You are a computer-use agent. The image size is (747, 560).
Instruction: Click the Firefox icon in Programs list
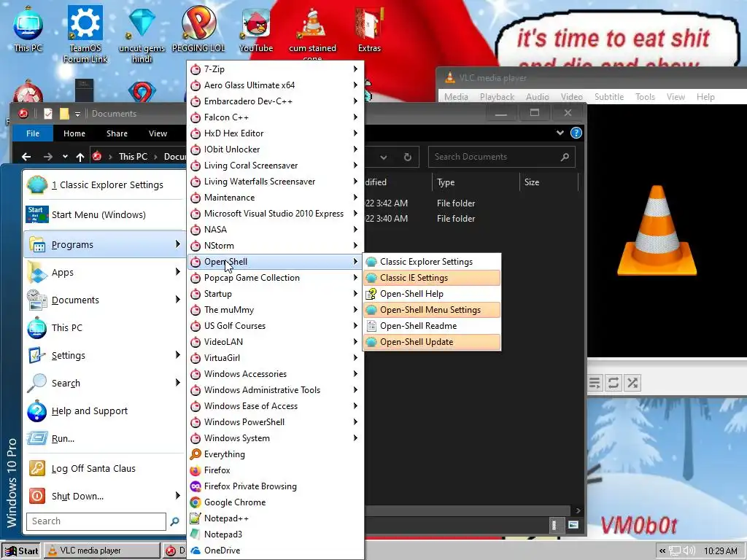coord(196,470)
